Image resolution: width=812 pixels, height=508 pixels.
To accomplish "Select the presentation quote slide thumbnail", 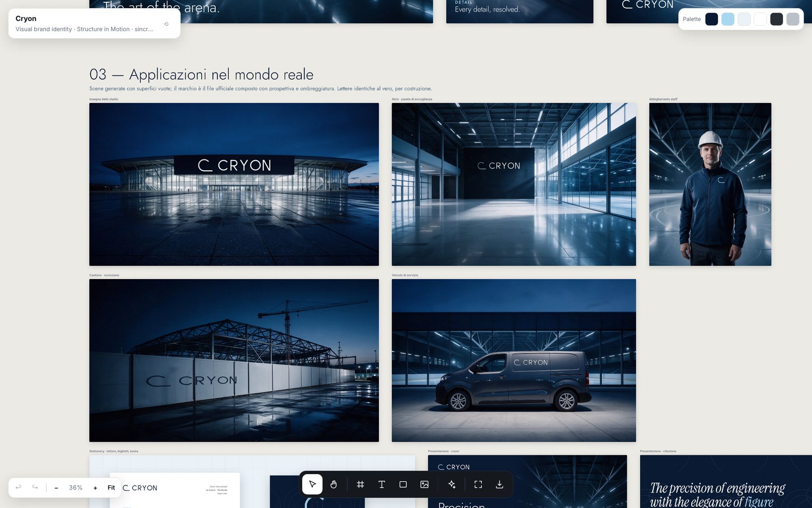I will (x=726, y=481).
